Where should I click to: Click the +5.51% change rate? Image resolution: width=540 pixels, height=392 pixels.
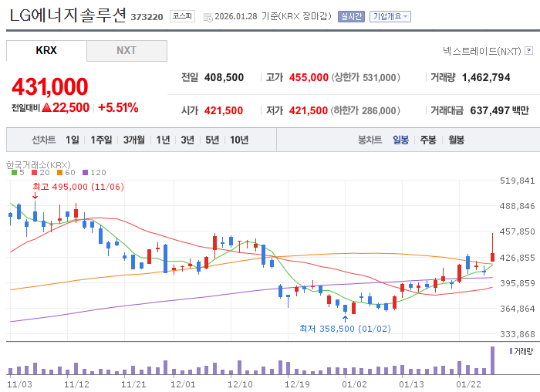tap(118, 108)
